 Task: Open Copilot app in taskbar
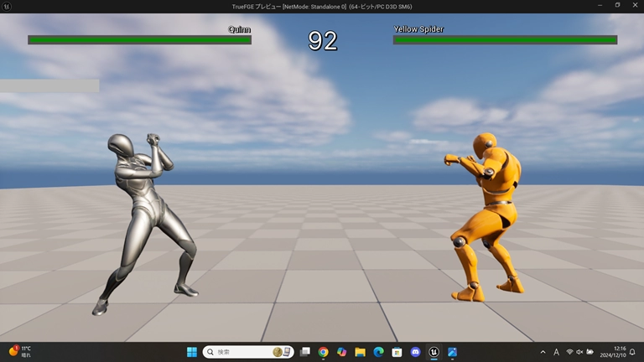[x=341, y=352]
